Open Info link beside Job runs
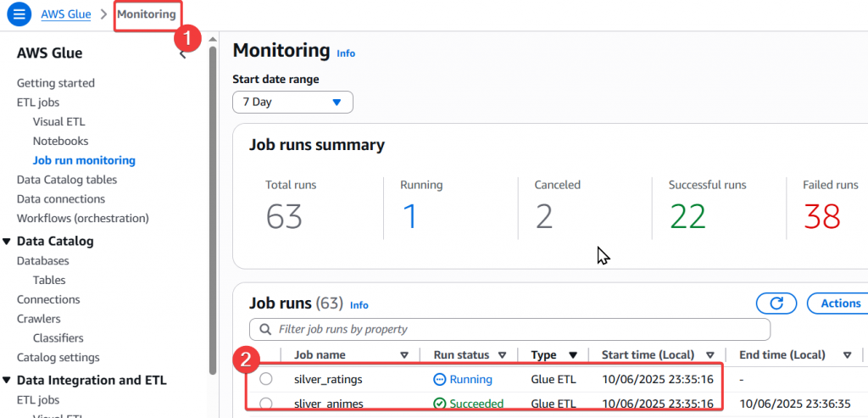The width and height of the screenshot is (868, 418). (x=359, y=305)
